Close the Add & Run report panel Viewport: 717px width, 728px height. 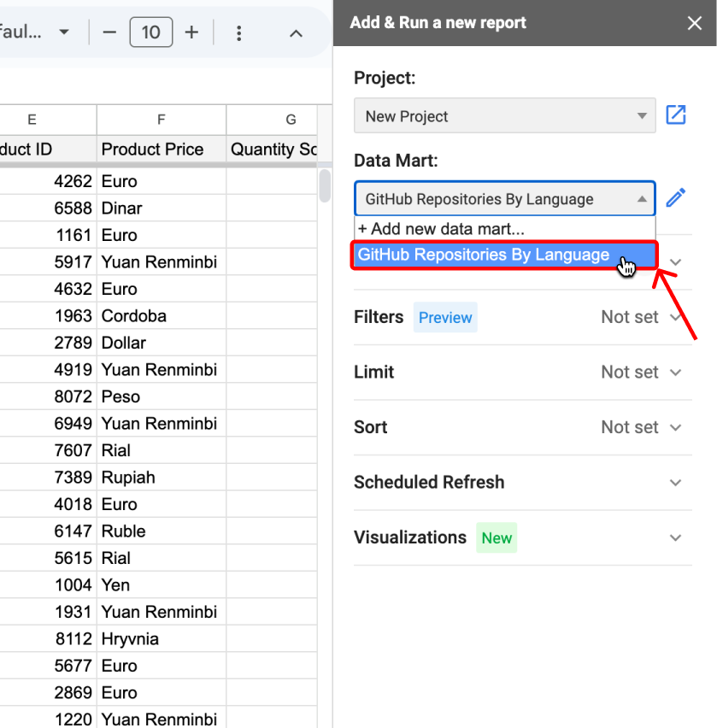[x=694, y=23]
